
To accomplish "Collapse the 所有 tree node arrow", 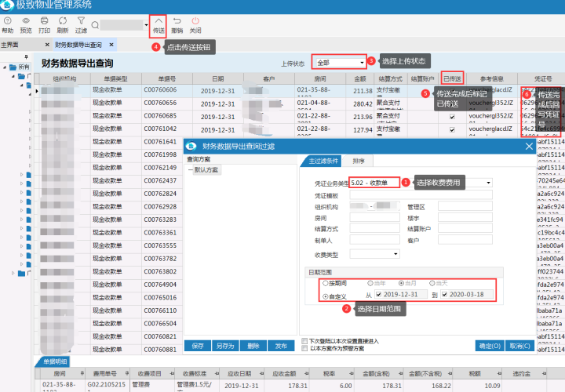I will pyautogui.click(x=5, y=67).
